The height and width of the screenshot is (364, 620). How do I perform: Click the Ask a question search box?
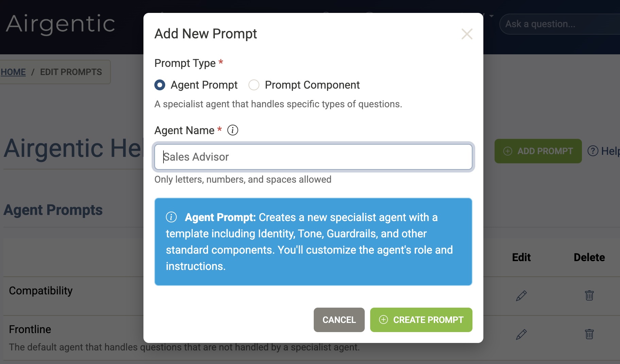557,24
